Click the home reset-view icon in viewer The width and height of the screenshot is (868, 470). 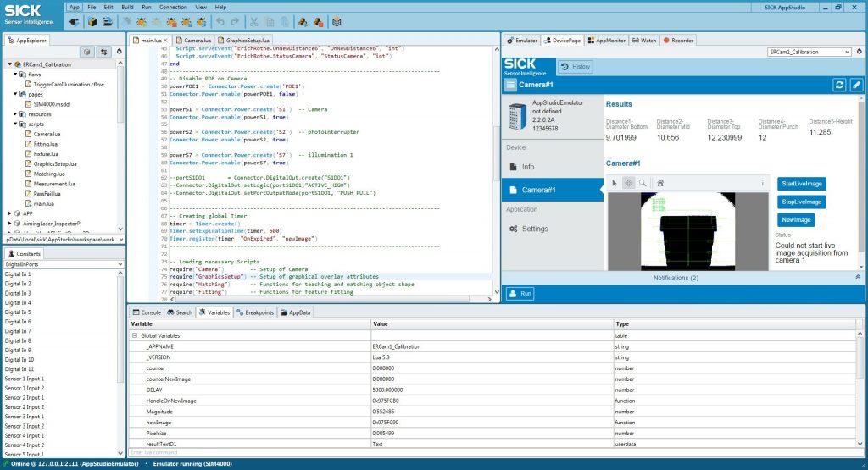coord(660,182)
